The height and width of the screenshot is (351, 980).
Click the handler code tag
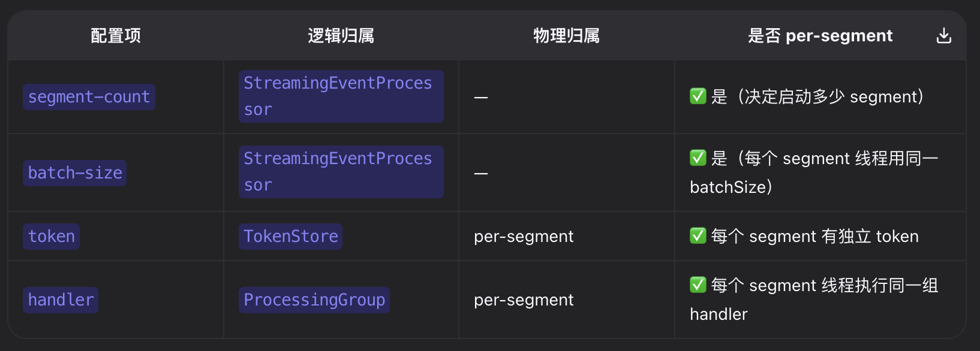(x=61, y=300)
